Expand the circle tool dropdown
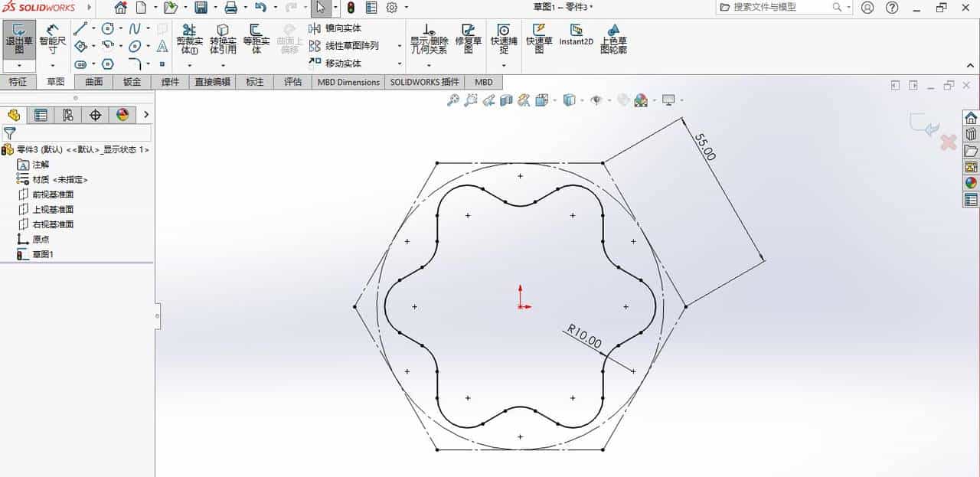980x477 pixels. point(120,27)
